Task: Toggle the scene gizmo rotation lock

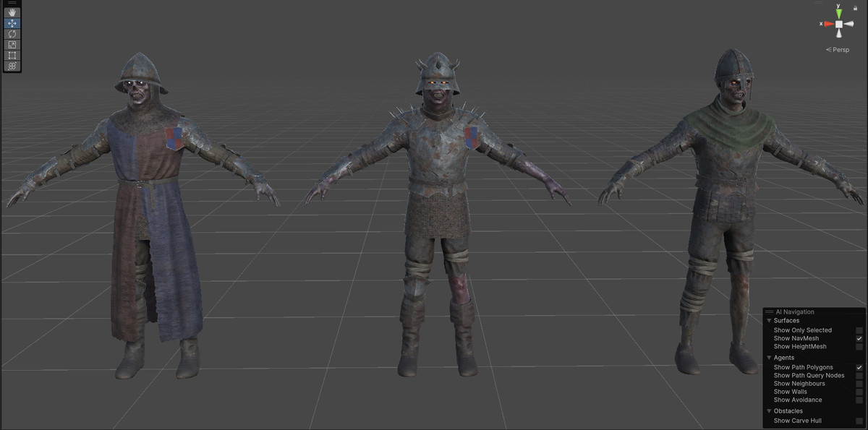Action: [x=855, y=8]
